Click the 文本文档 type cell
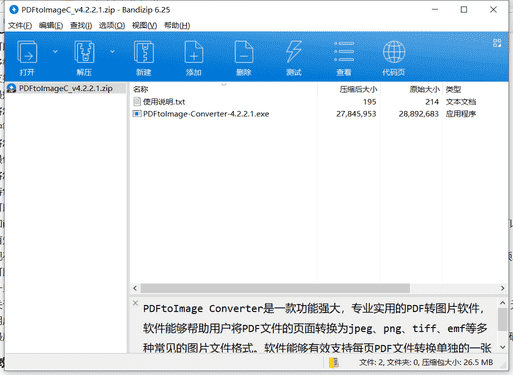The width and height of the screenshot is (513, 375). tap(461, 102)
